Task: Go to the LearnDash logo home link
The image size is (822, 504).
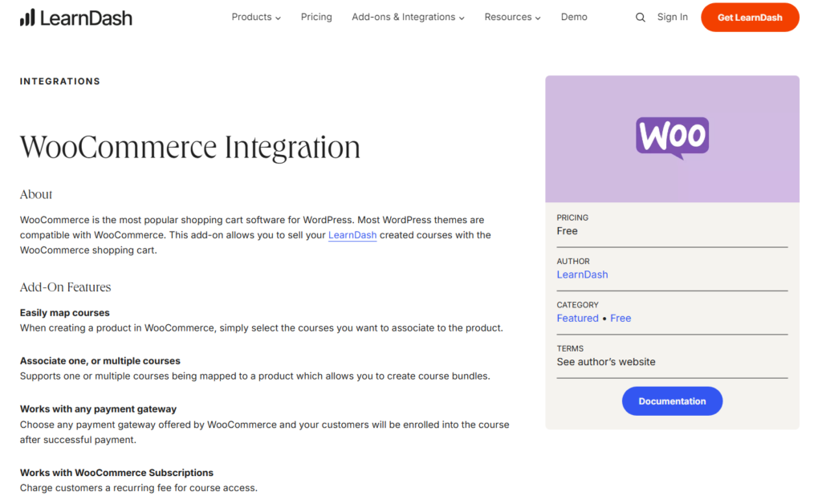Action: (x=76, y=18)
